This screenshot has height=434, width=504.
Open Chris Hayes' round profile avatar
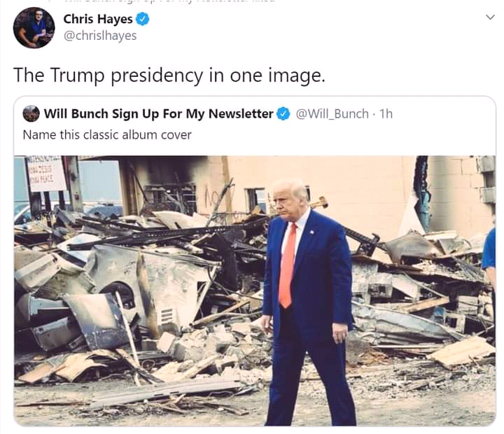(x=34, y=27)
